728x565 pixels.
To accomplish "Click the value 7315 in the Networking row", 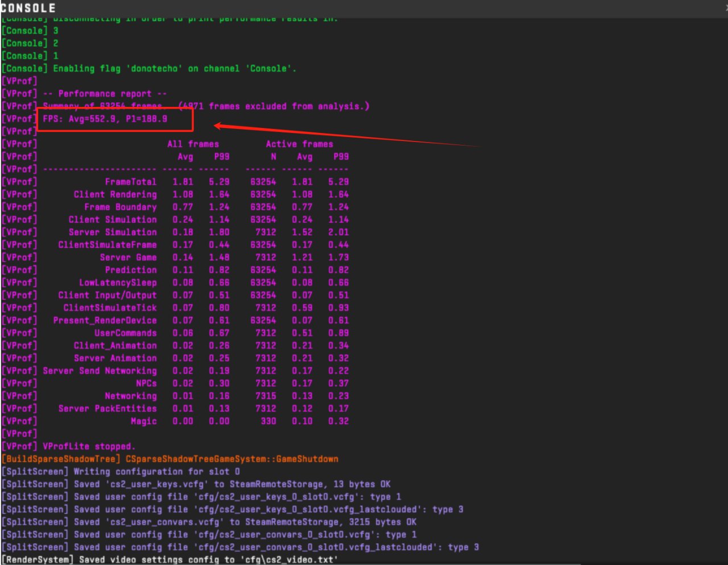I will [266, 396].
